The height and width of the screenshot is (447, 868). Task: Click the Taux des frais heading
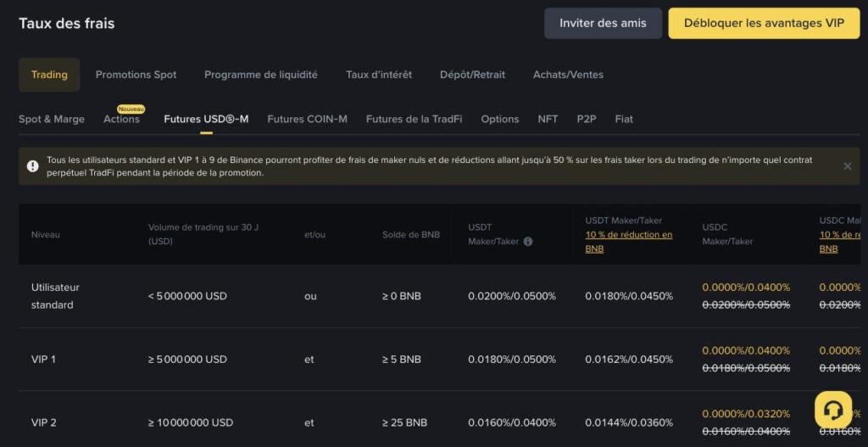[66, 23]
